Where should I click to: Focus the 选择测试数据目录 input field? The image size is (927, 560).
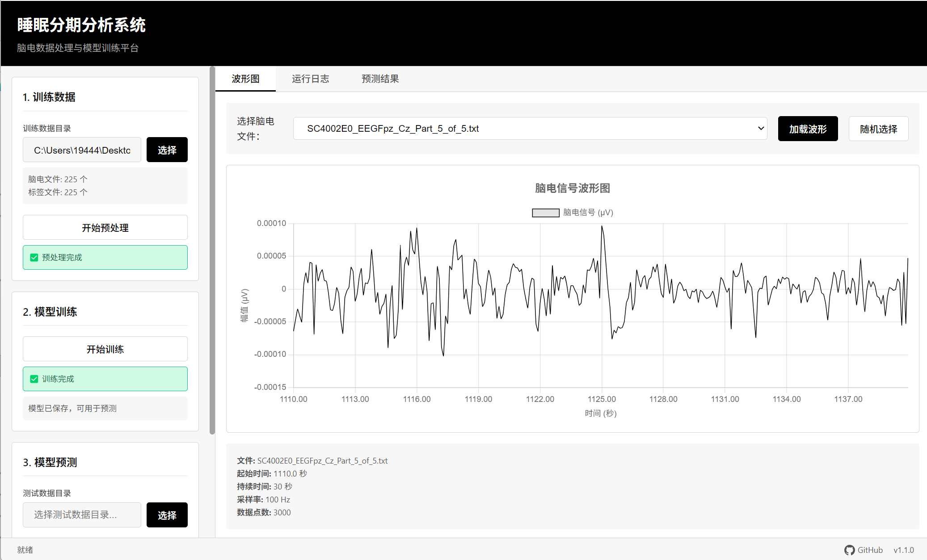coord(82,515)
